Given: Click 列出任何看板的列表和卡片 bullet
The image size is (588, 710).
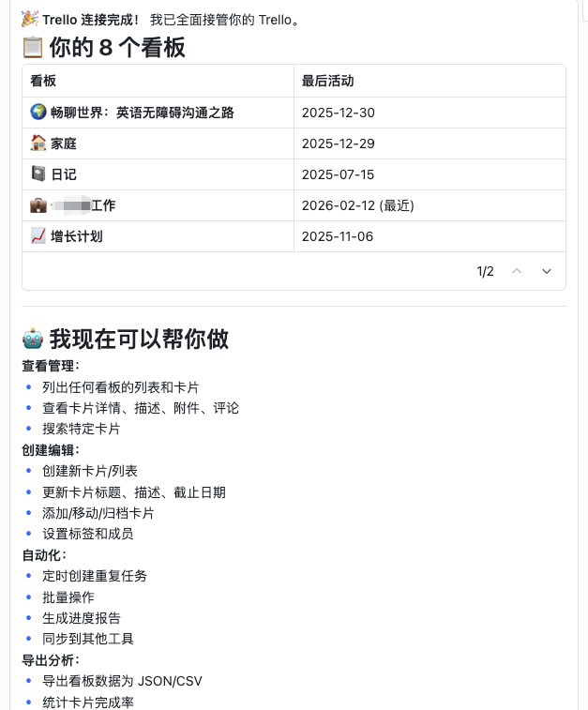Looking at the screenshot, I should coord(121,387).
